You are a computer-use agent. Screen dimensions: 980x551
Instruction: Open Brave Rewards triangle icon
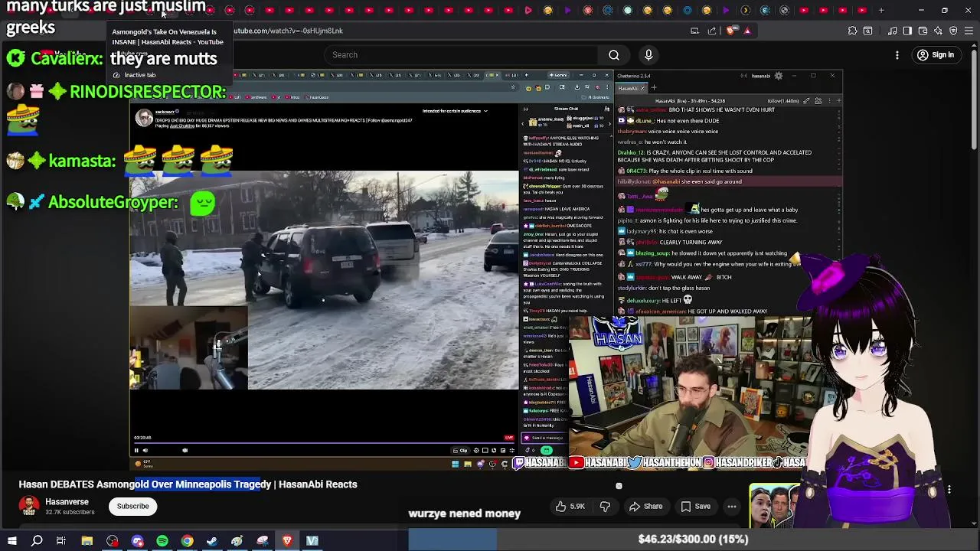coord(747,31)
